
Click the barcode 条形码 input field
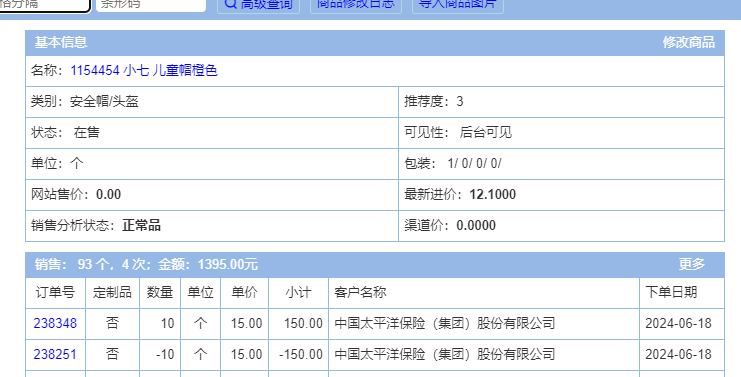[x=151, y=5]
